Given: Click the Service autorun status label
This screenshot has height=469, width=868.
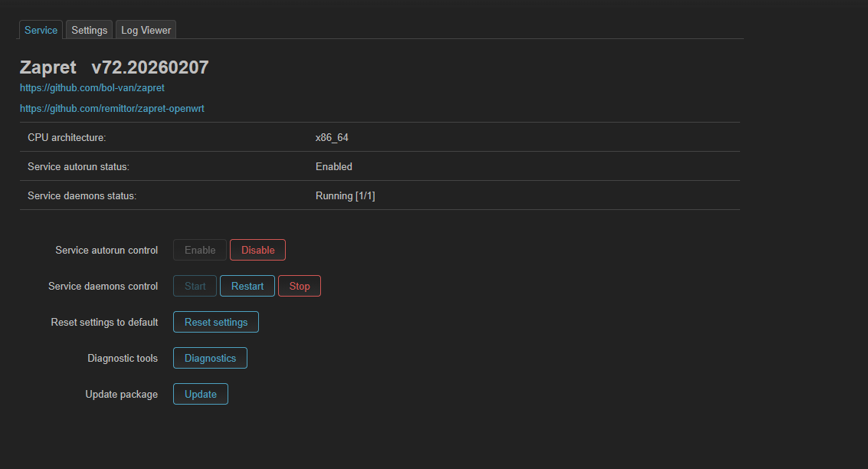Looking at the screenshot, I should click(78, 166).
